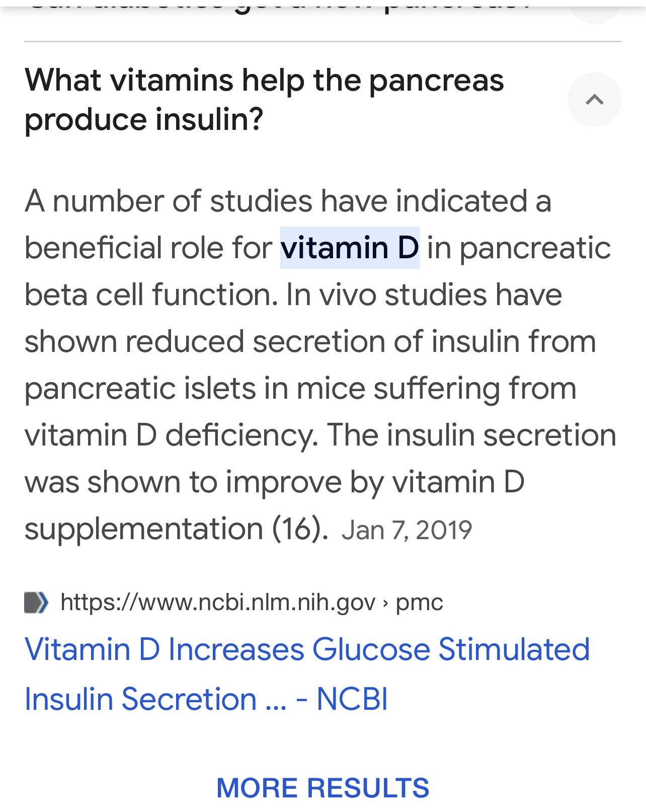Tap the word "supplementation" in the snippet
The image size is (646, 812).
144,529
